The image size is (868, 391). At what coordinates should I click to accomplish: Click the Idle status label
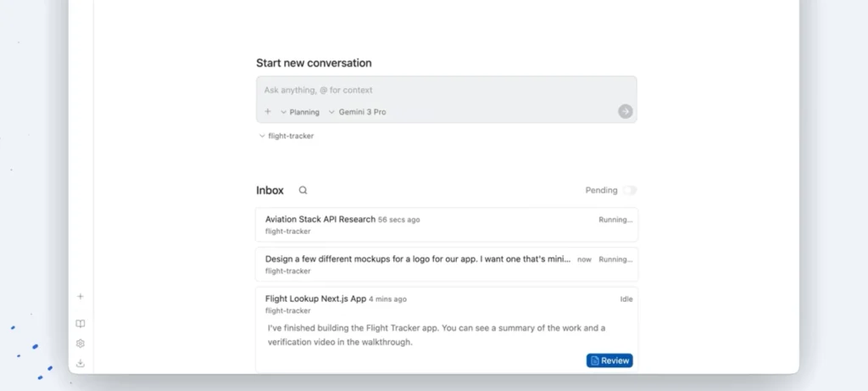(x=626, y=299)
